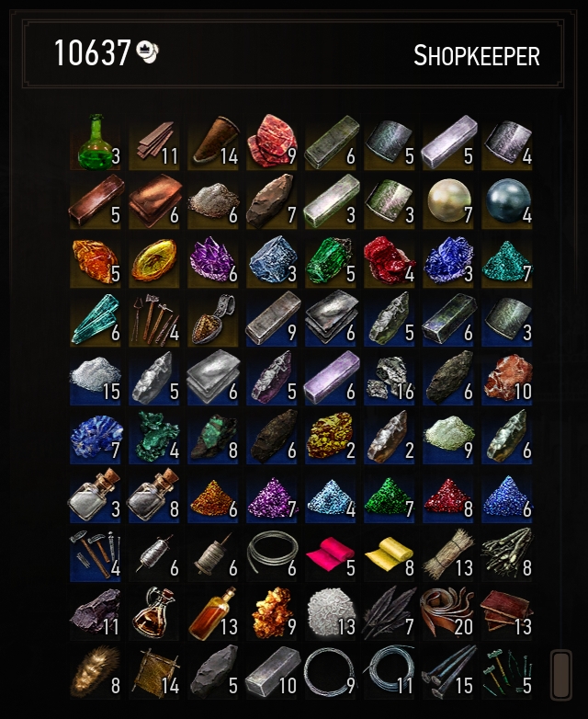Viewport: 588px width, 719px height.
Task: Select the yellow cloth roll item
Action: [x=389, y=554]
